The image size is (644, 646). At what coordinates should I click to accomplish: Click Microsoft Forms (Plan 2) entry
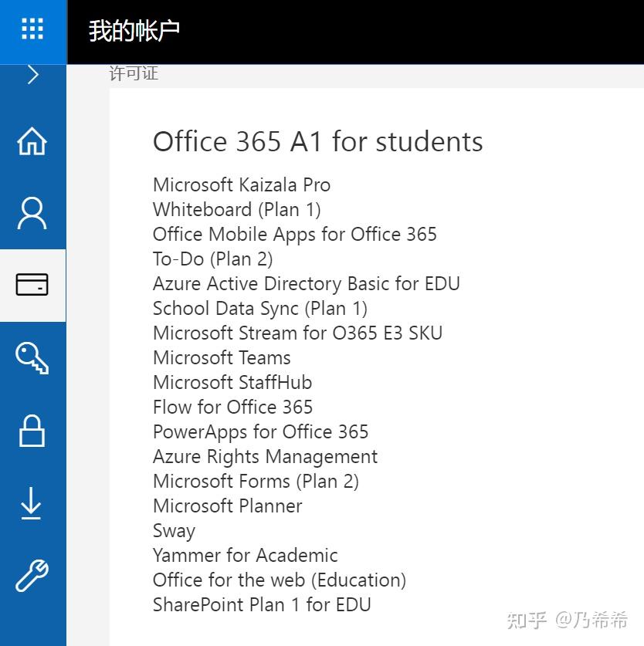point(256,481)
